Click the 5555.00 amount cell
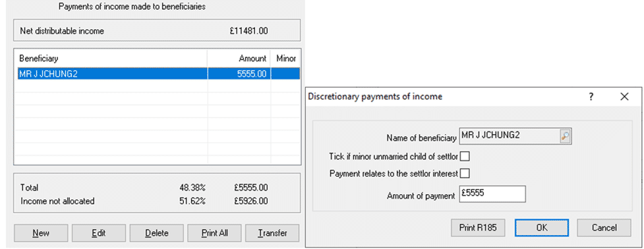This screenshot has height=249, width=644. pos(239,74)
